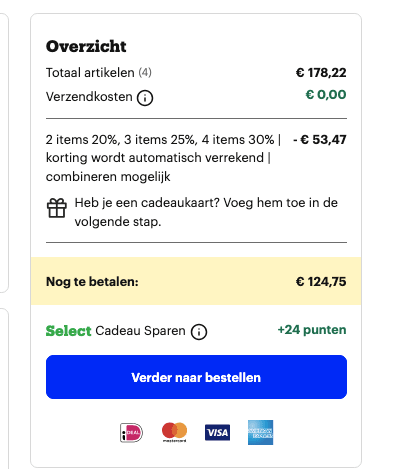Click the green € 0,00 shipping cost
394x469 pixels.
(x=326, y=95)
